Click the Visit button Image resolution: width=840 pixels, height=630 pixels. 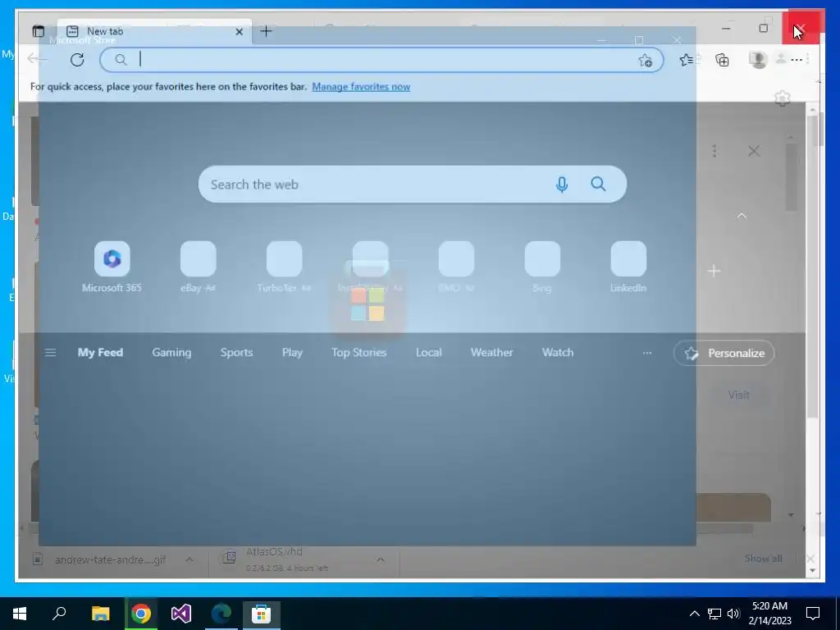[739, 395]
